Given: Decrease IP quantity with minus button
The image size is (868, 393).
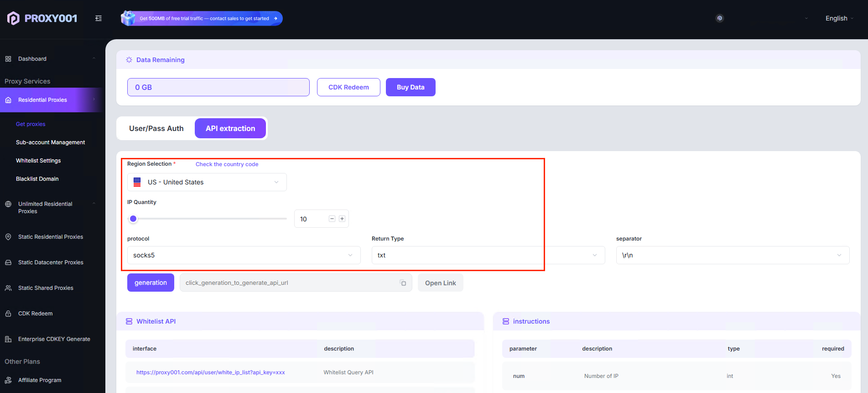Looking at the screenshot, I should [x=332, y=219].
